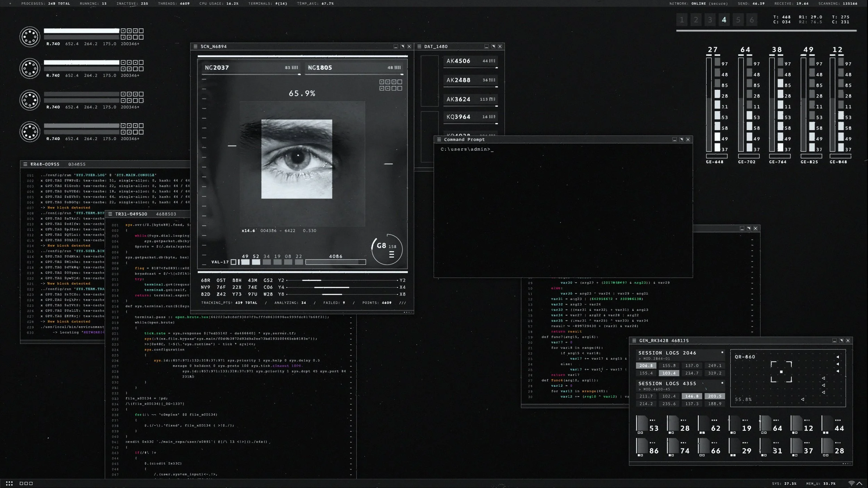
Task: Toggle the 146.8 cell in Session Logs 4355
Action: tap(692, 396)
